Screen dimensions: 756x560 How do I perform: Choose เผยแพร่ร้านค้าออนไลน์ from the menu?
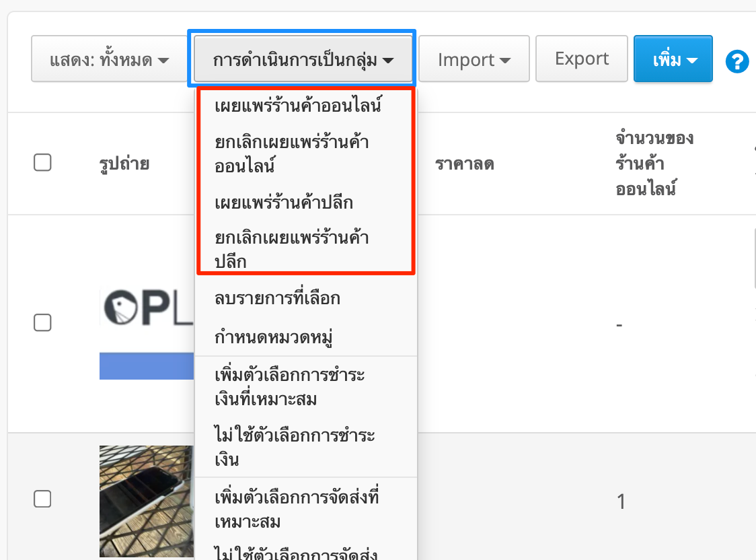(305, 106)
